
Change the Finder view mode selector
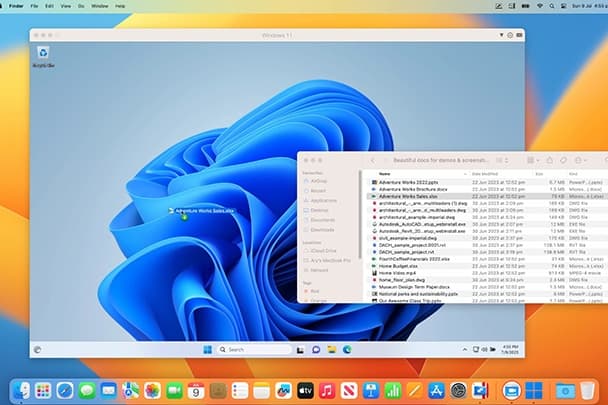(x=502, y=160)
